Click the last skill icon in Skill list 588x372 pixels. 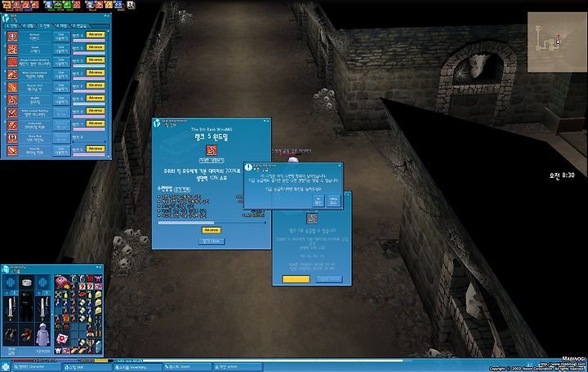[x=12, y=151]
